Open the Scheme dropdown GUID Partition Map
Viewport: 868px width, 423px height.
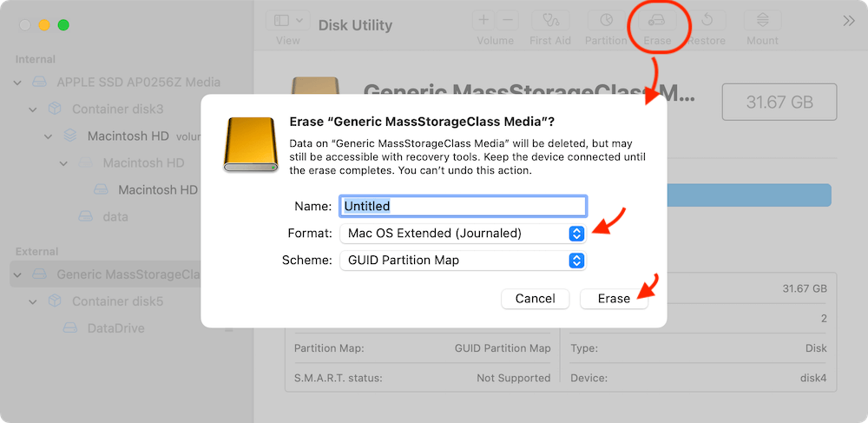[463, 261]
